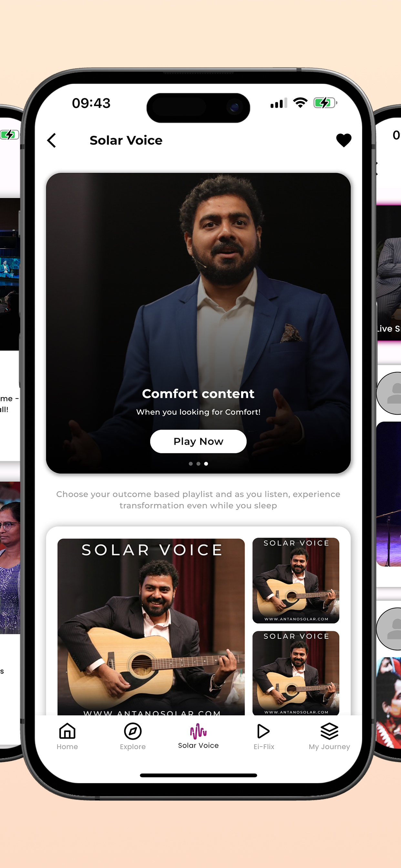Screen dimensions: 401x868
Task: Open the large Solar Voice guitar thumbnail
Action: point(151,627)
